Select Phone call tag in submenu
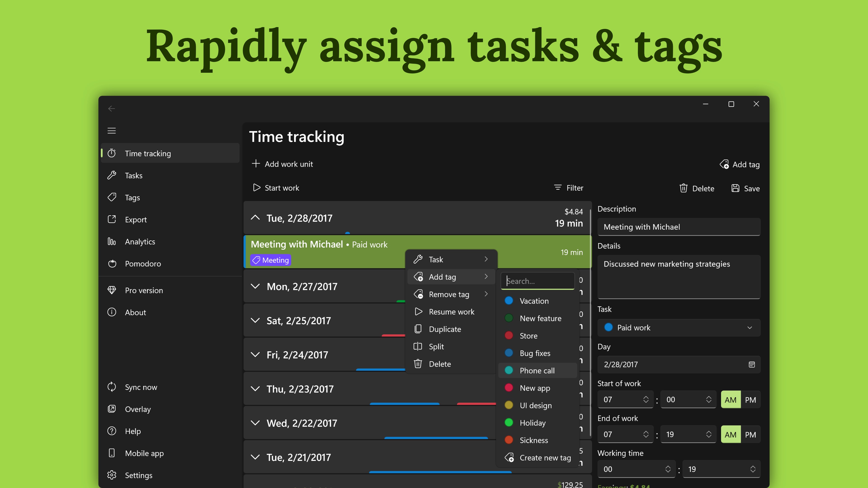The height and width of the screenshot is (488, 868). click(x=537, y=371)
